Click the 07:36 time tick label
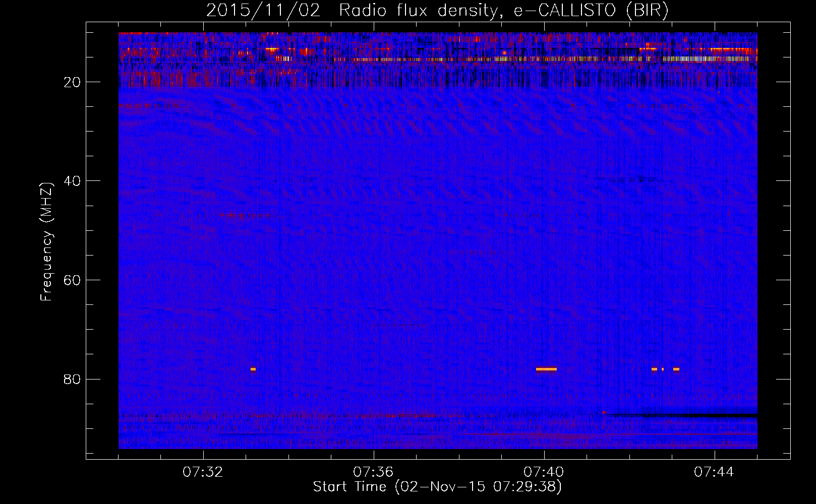Viewport: 816px width, 504px height. [373, 472]
